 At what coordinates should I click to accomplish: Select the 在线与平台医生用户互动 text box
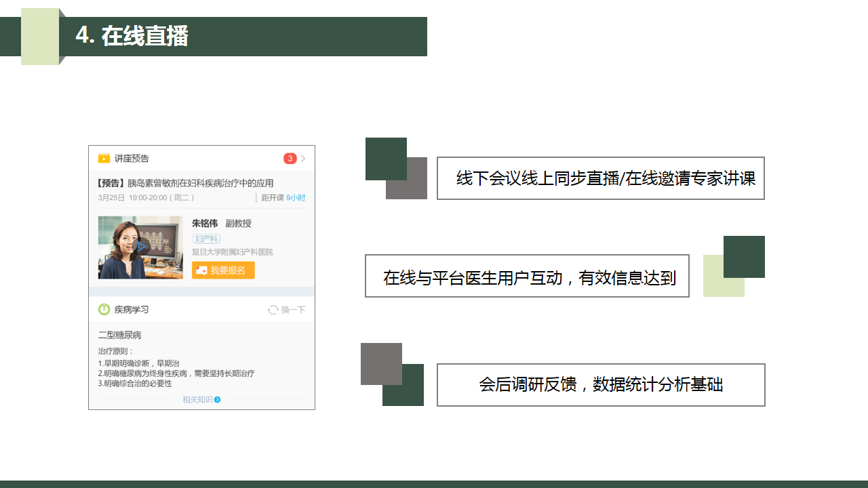(527, 276)
